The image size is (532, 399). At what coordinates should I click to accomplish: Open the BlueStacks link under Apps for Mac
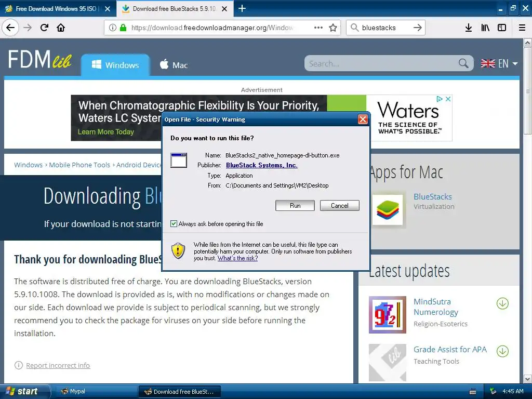(433, 196)
